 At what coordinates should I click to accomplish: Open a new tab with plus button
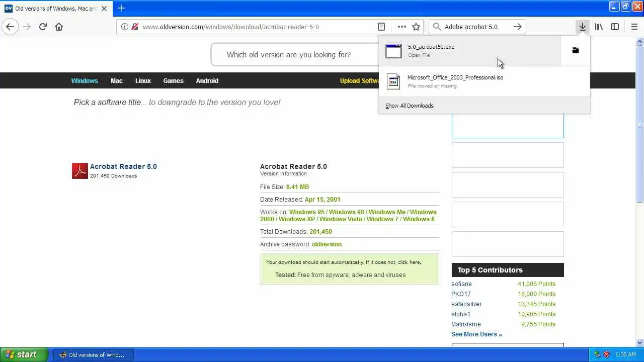click(x=121, y=8)
